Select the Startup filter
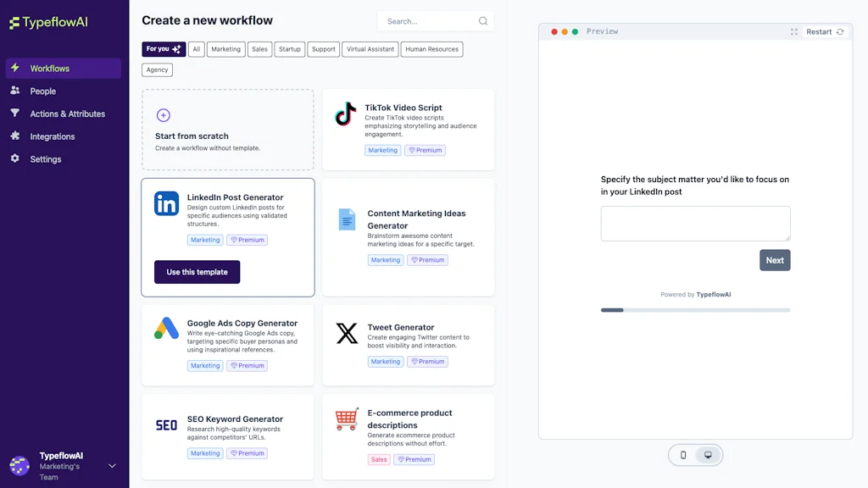Viewport: 868px width, 488px height. tap(290, 49)
